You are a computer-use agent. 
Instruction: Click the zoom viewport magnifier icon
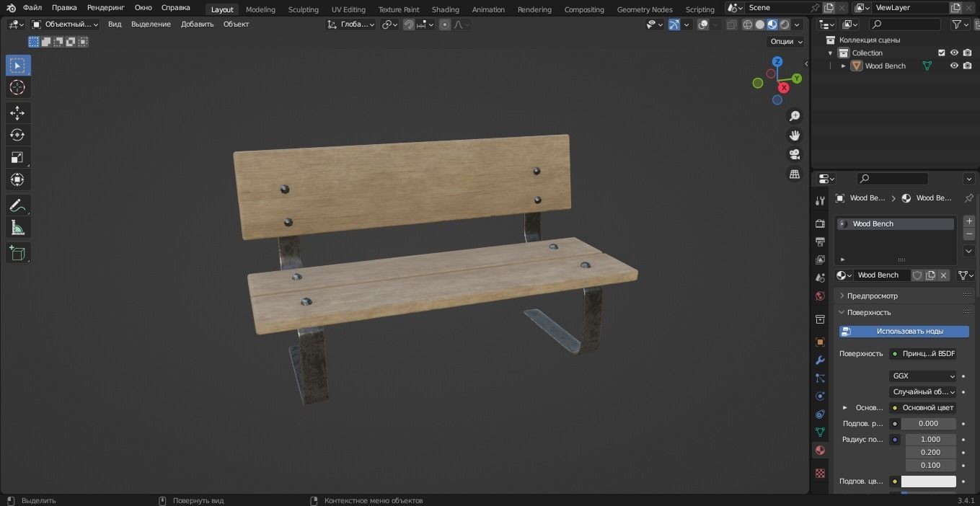click(x=795, y=116)
